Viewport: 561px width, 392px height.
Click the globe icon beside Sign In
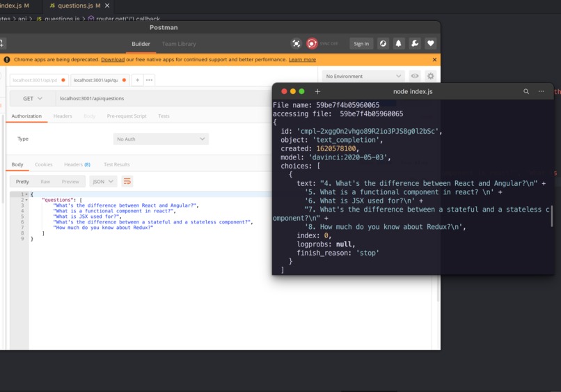383,44
